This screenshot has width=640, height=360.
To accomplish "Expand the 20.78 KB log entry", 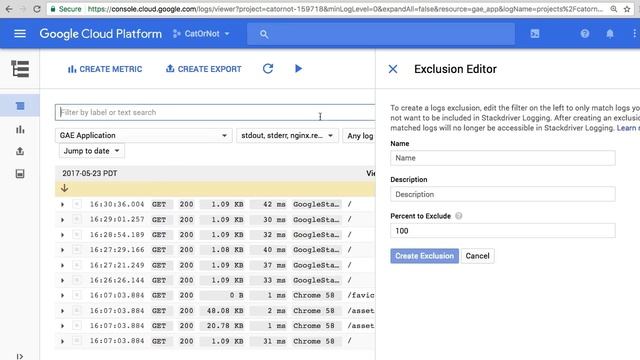I will click(x=62, y=326).
